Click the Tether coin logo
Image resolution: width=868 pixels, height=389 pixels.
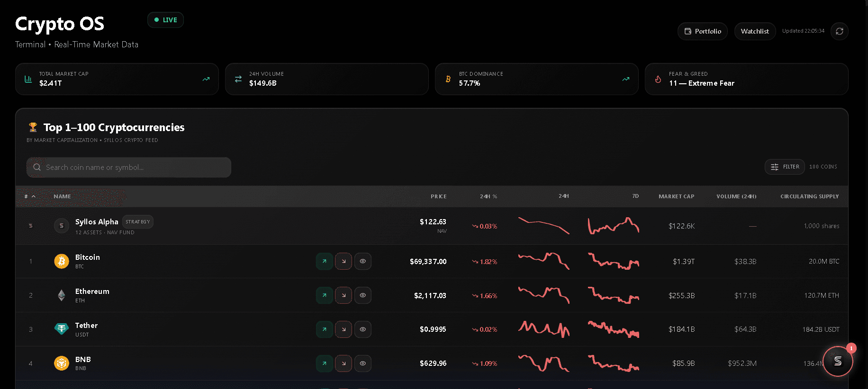point(62,329)
